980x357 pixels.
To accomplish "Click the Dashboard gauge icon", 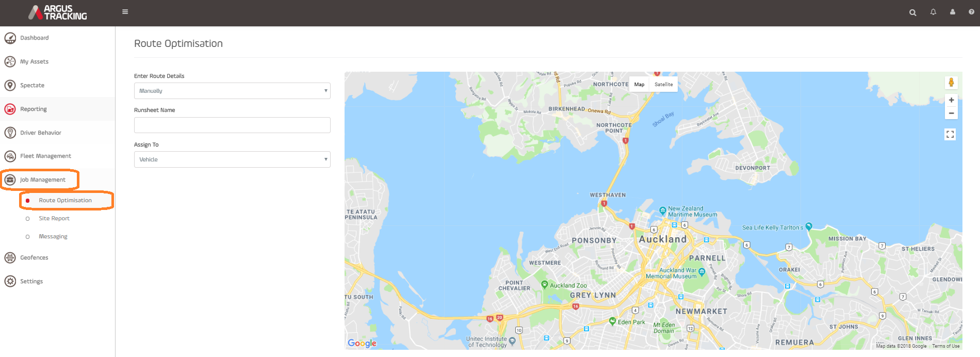I will pos(10,38).
